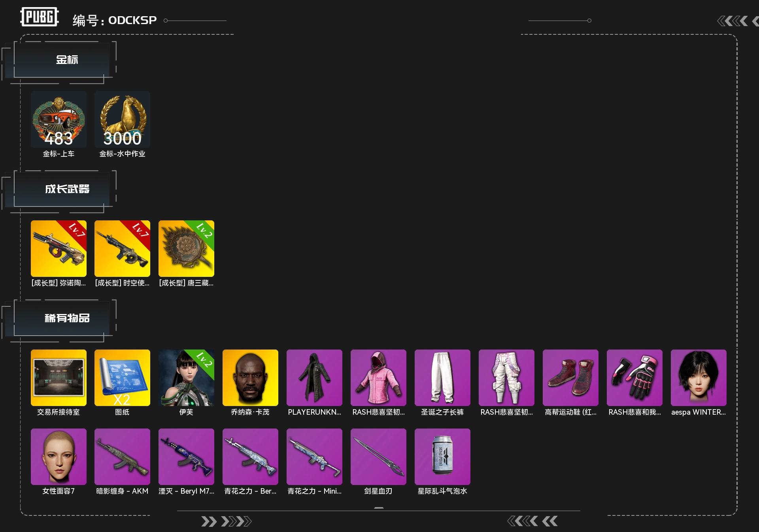Click the top-right chevron arrows
The height and width of the screenshot is (532, 759).
click(x=738, y=21)
